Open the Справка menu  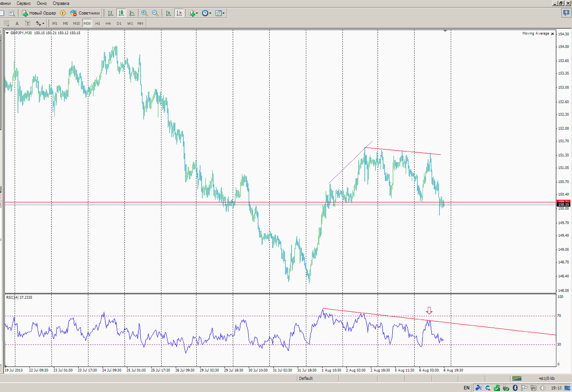point(61,3)
